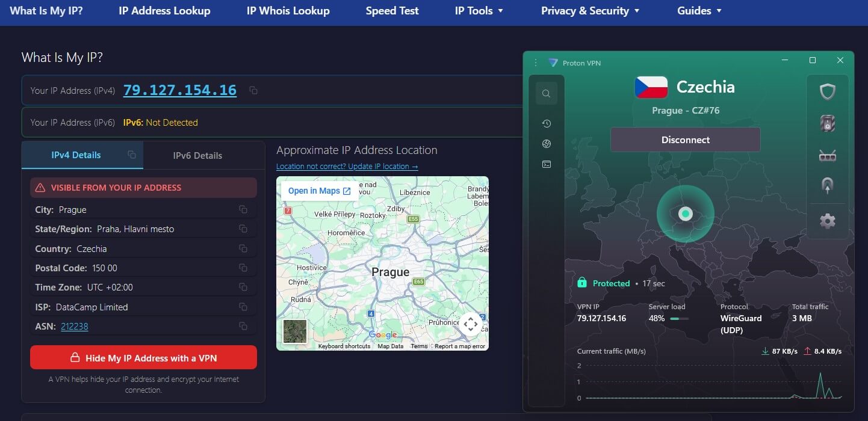868x421 pixels.
Task: Copy the State/Region value
Action: [x=243, y=229]
